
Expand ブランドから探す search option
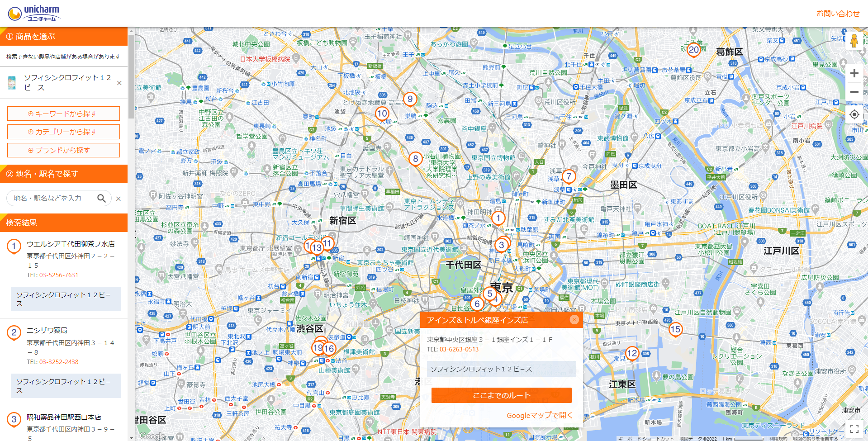pos(63,150)
